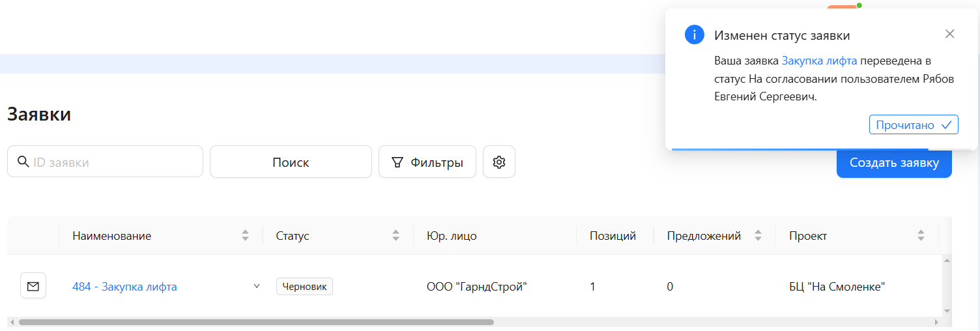
Task: Mark notification as read with Прочитано
Action: 914,125
